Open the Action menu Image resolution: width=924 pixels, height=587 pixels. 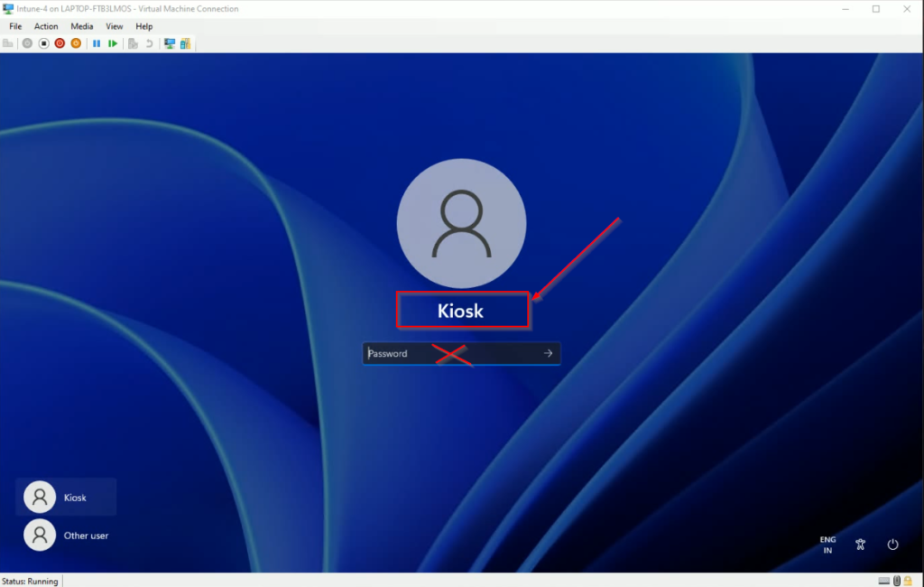[46, 26]
